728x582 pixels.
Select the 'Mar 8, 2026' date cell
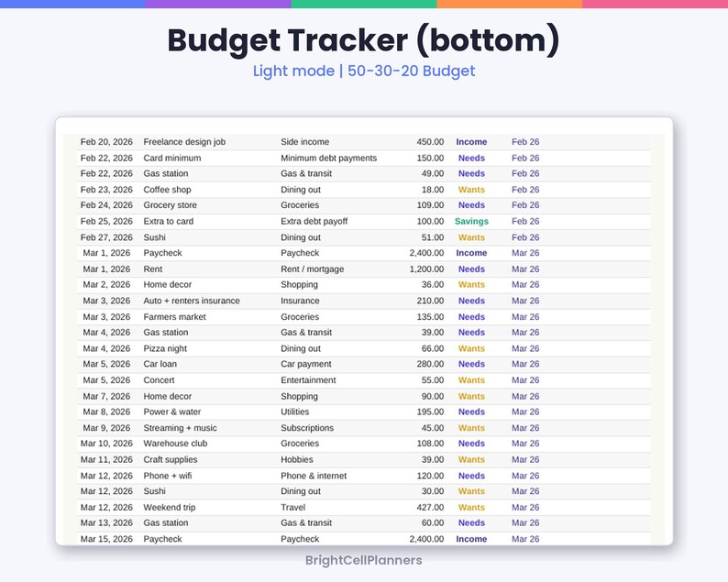[x=106, y=412]
